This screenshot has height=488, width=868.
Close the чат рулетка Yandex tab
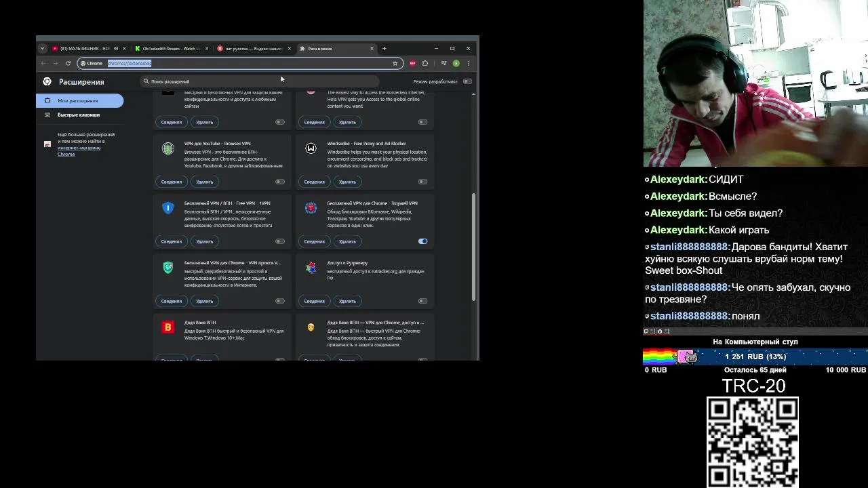coord(290,48)
